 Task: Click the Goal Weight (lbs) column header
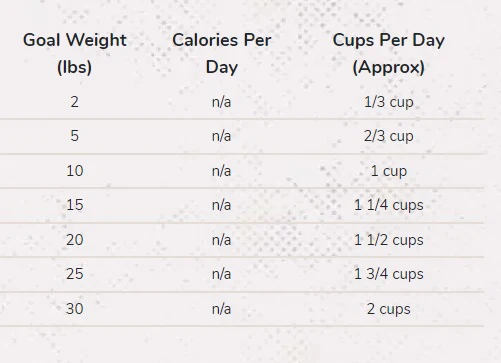(x=75, y=53)
